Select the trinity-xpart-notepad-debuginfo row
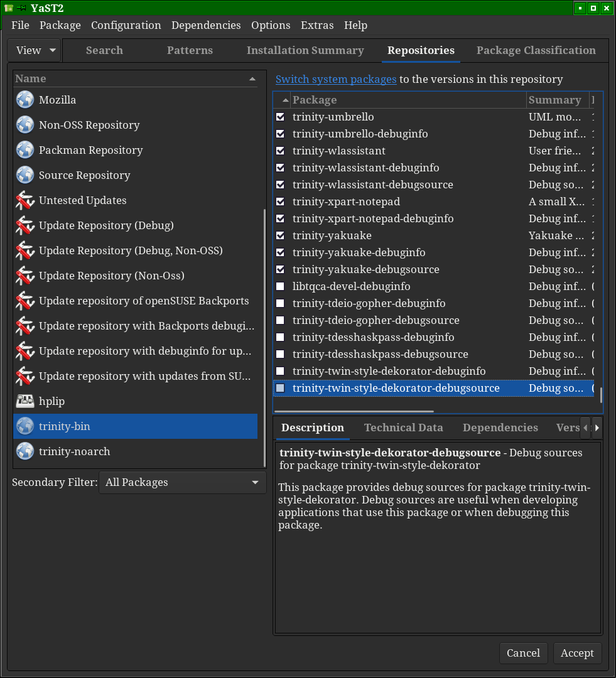The image size is (616, 678). [x=434, y=218]
